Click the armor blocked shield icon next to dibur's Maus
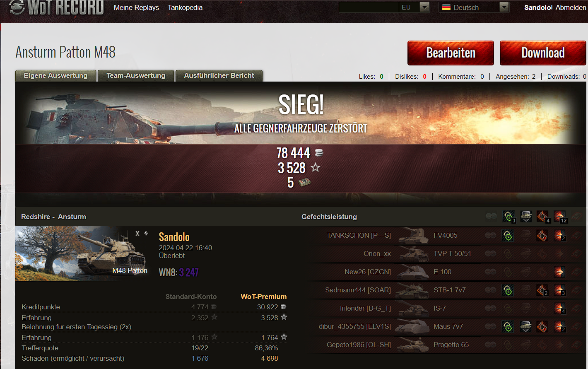Viewport: 588px width, 369px height. (x=526, y=326)
